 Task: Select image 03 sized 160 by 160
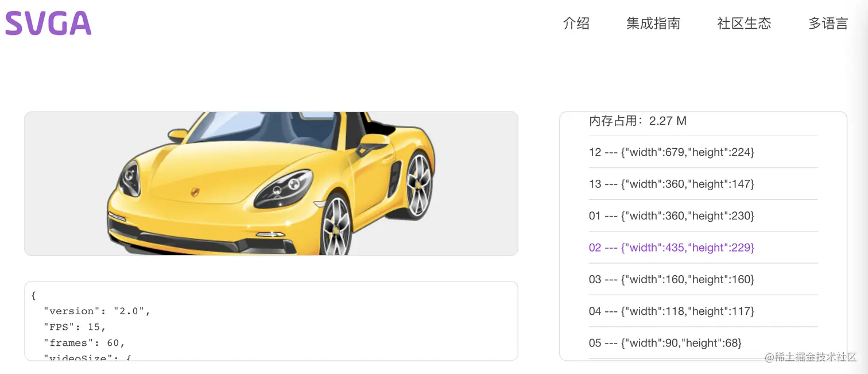point(703,279)
